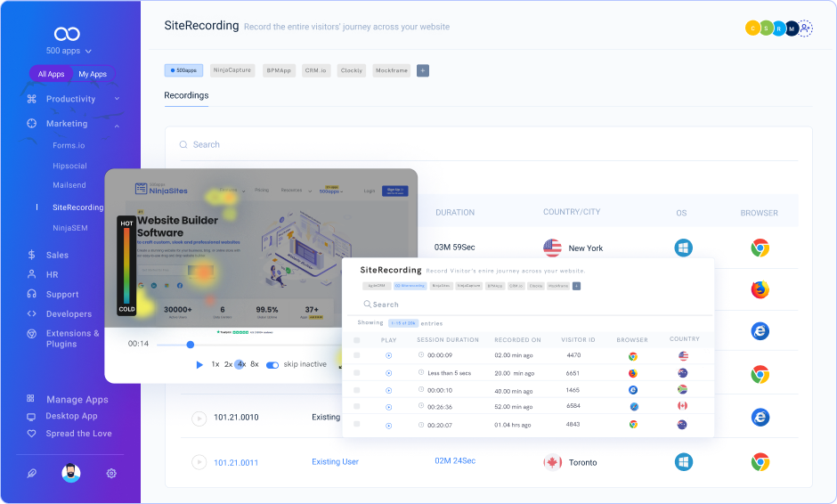Open the 500 apps dropdown

tap(69, 52)
